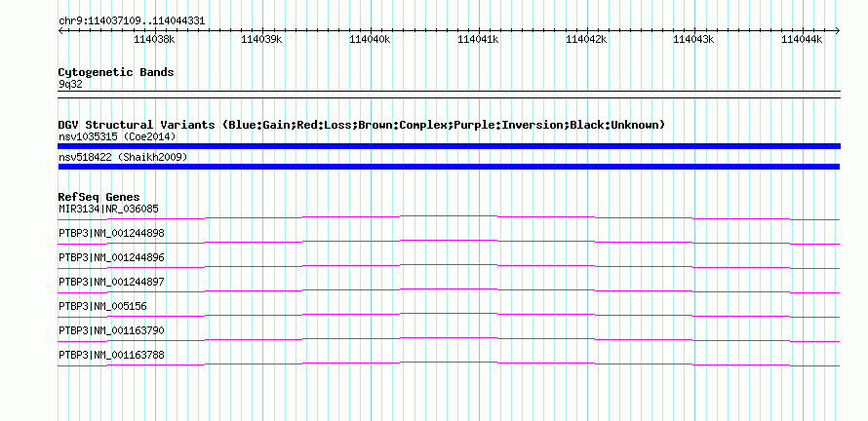Click the 114044k ruler tick label
Viewport: 868px width, 421px height.
click(x=802, y=39)
